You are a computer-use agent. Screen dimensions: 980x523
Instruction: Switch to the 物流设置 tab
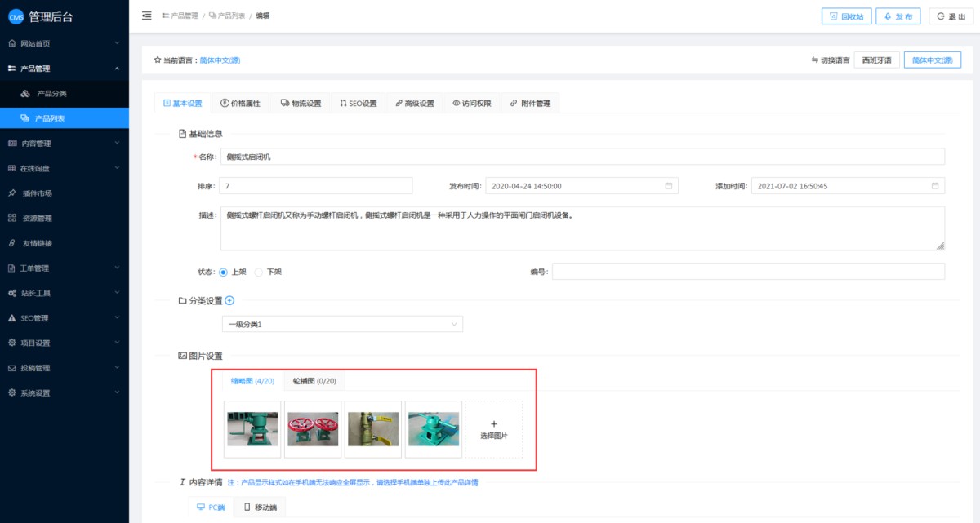[x=301, y=104]
